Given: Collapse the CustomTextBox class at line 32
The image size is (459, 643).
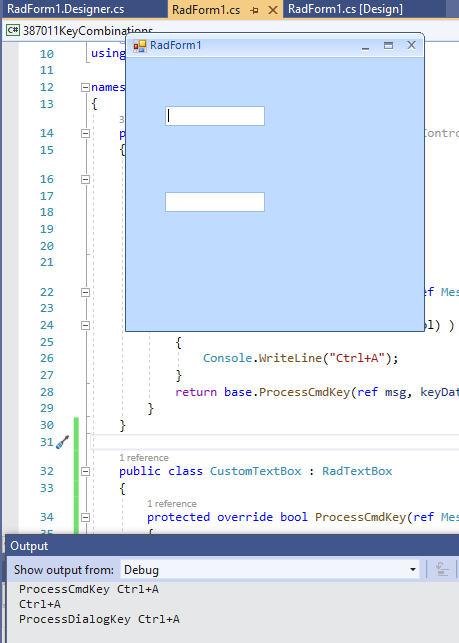Looking at the screenshot, I should (85, 471).
